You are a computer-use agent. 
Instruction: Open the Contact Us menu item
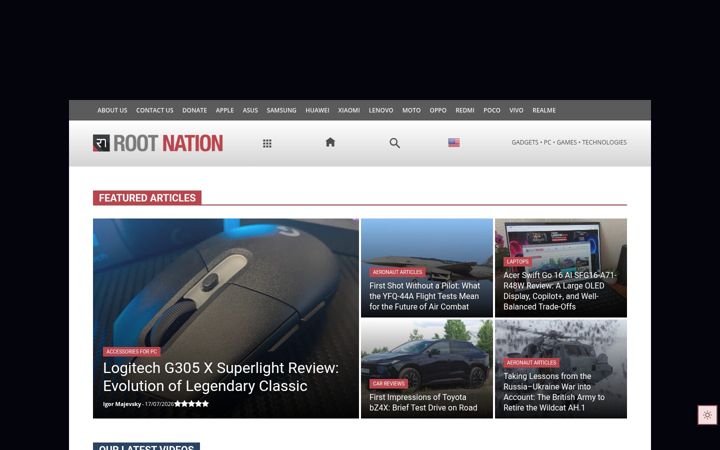point(155,110)
